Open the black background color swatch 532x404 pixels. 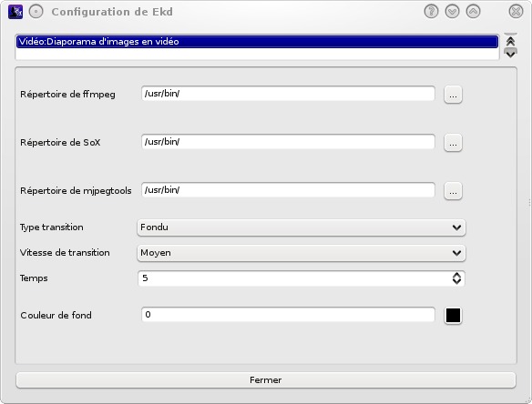453,316
